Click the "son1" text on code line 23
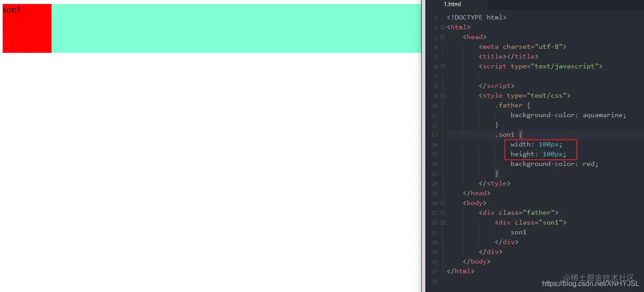This screenshot has height=292, width=644. coord(519,232)
